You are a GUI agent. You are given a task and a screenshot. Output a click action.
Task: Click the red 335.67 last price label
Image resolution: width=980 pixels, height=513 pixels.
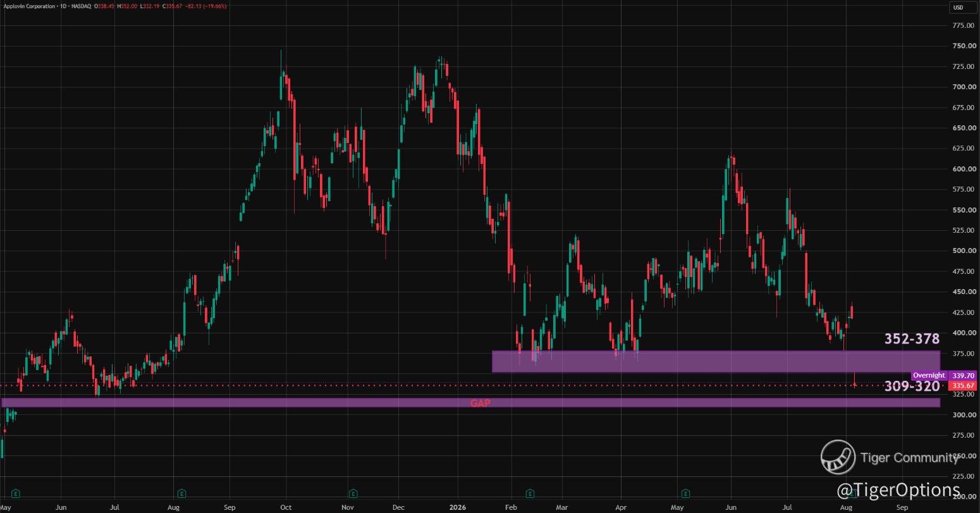pyautogui.click(x=964, y=385)
